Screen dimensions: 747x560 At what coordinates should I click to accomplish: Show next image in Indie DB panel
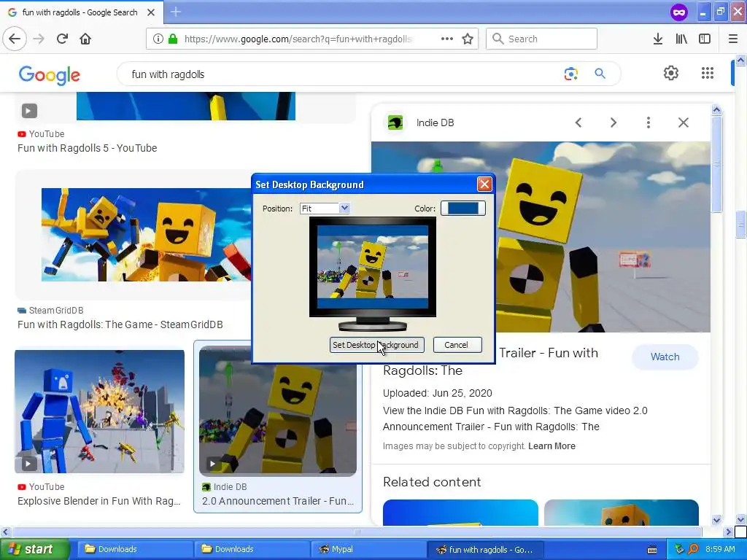tap(613, 122)
